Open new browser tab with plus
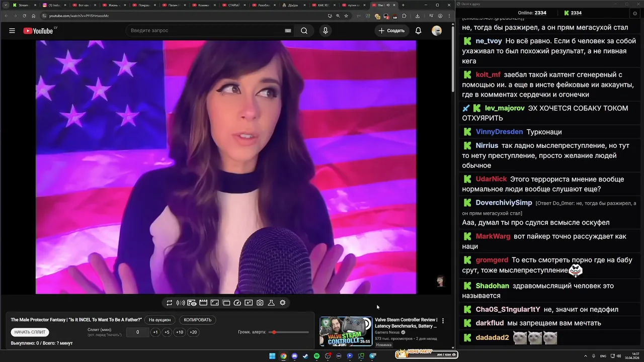 click(403, 5)
